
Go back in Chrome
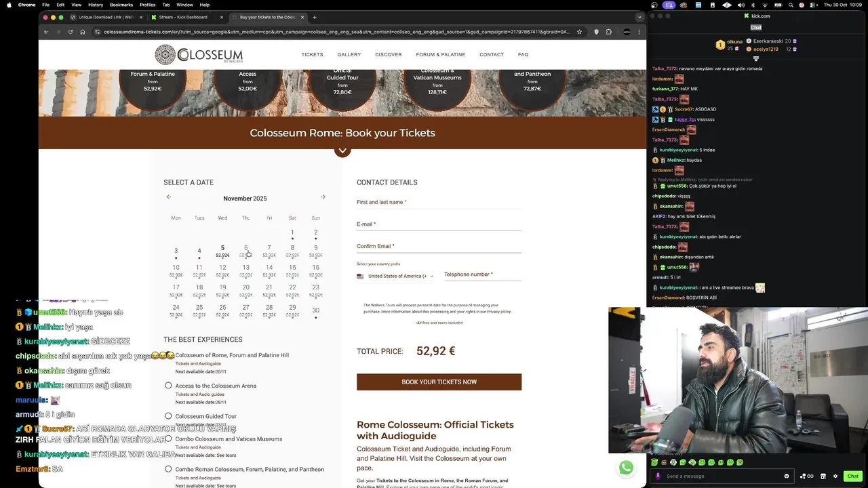(45, 31)
